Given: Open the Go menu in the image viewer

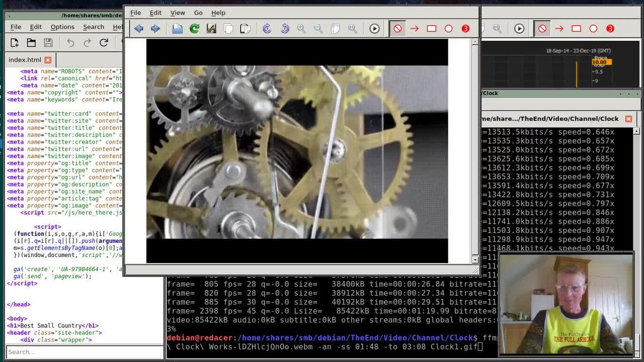Looking at the screenshot, I should pos(198,13).
